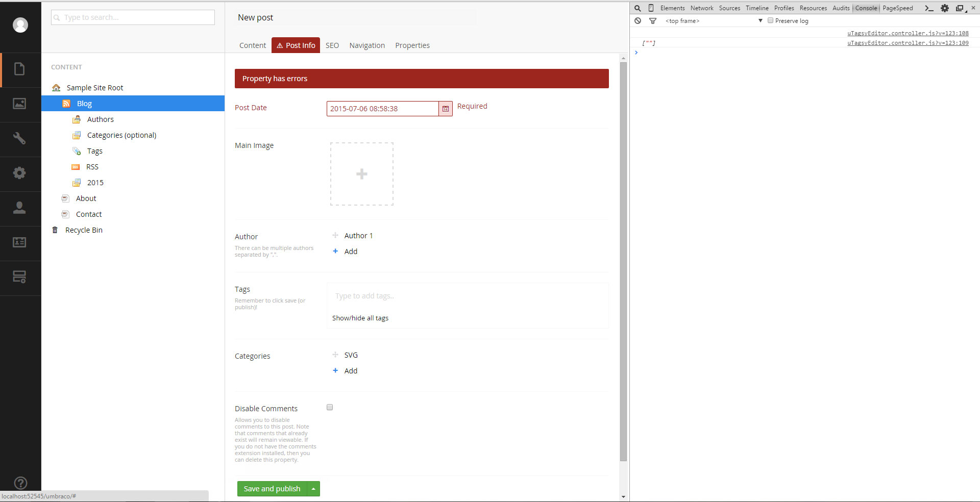The image size is (980, 502).
Task: Click the Type to add tags field
Action: coord(468,296)
